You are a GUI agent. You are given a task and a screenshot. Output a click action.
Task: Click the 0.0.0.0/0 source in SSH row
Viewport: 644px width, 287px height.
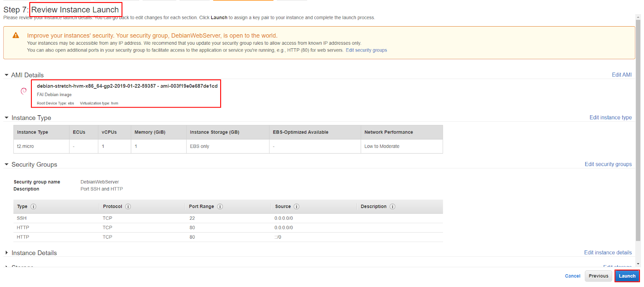coord(284,218)
